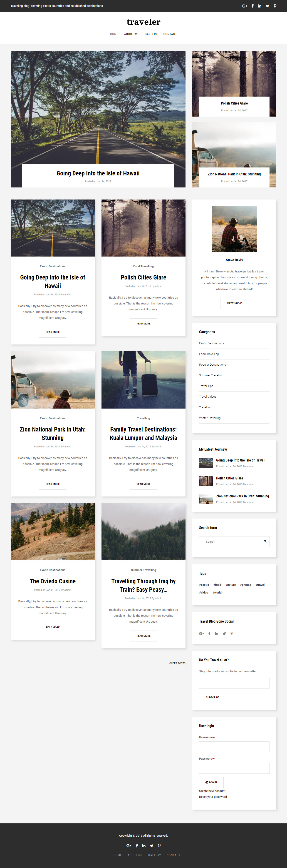
Task: Click READ MORE under Hawaii post
Action: point(52,332)
